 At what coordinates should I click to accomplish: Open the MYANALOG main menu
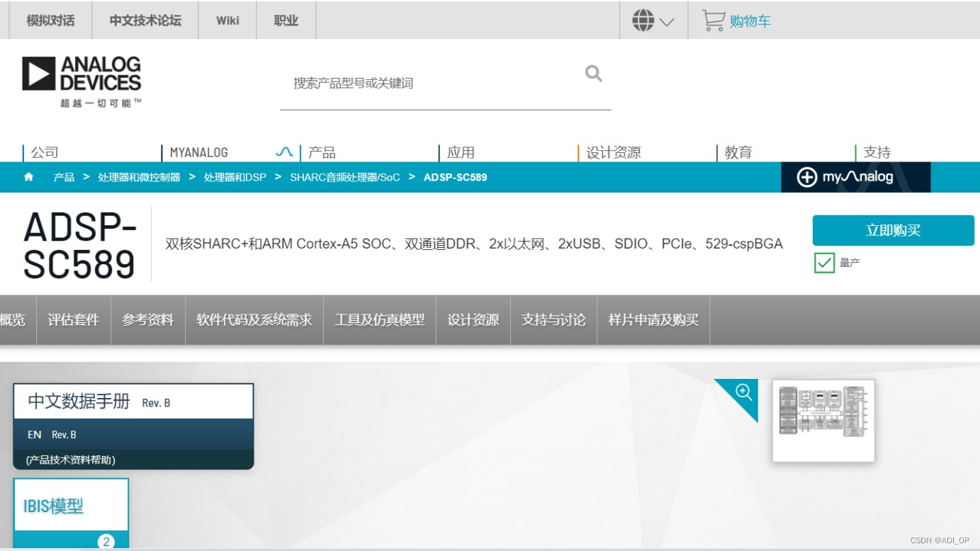point(199,152)
